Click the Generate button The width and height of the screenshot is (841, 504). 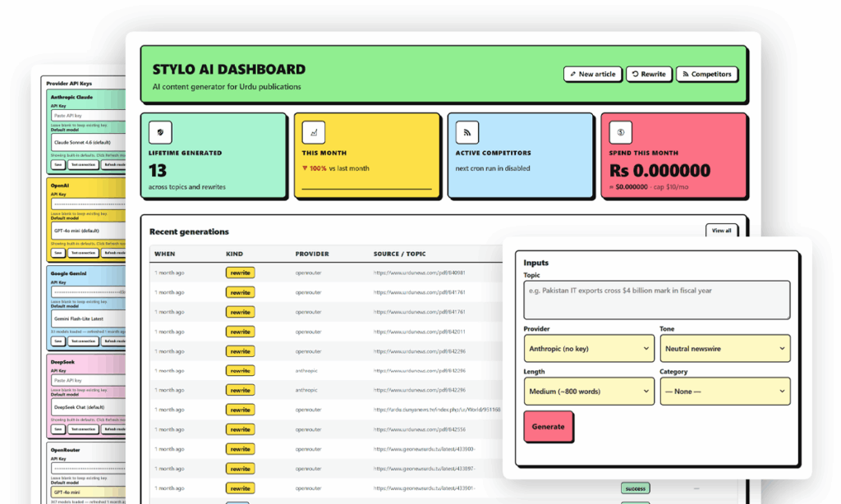pyautogui.click(x=548, y=427)
